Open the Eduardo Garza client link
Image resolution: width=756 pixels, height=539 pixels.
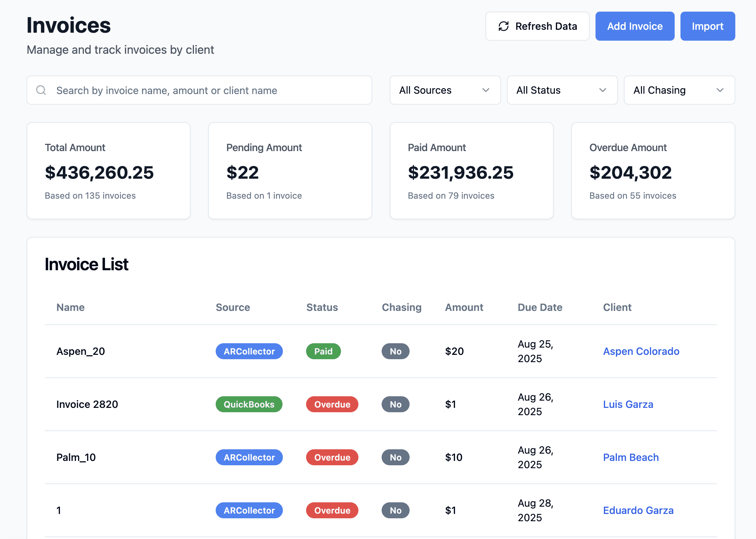638,510
